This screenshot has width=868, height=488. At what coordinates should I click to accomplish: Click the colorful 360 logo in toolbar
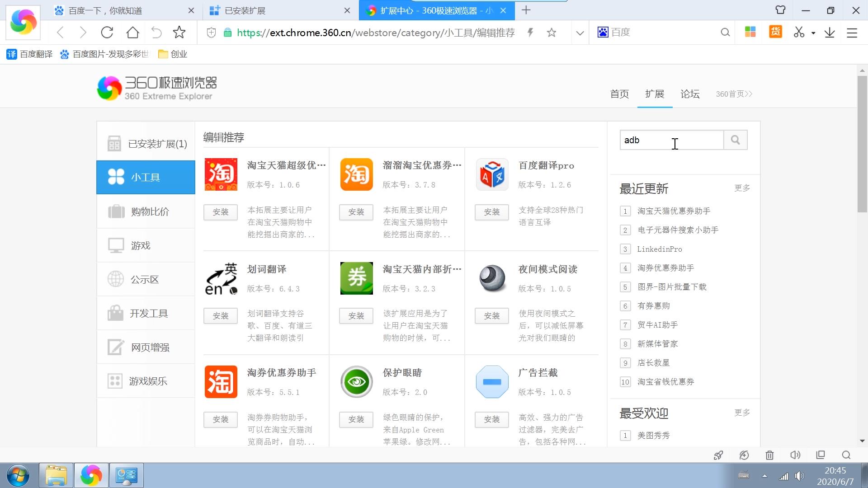click(23, 22)
